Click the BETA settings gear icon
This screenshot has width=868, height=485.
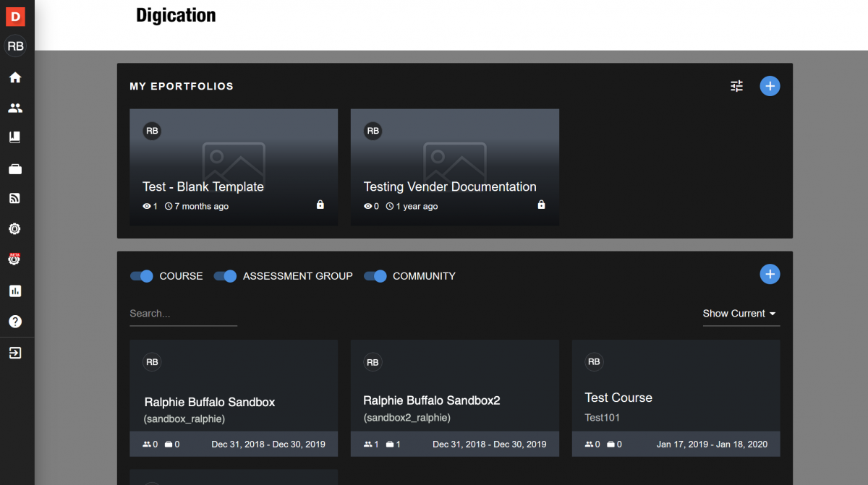pos(14,259)
